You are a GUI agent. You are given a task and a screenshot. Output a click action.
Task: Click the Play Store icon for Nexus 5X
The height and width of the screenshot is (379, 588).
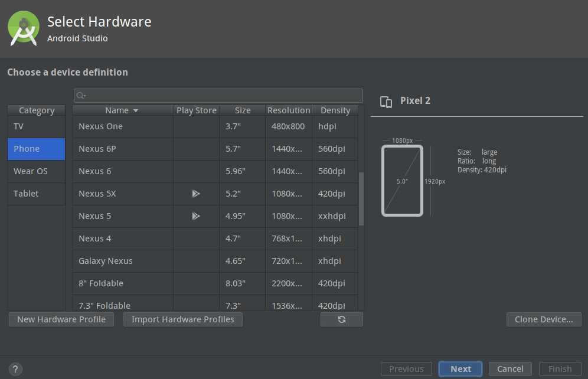coord(196,194)
